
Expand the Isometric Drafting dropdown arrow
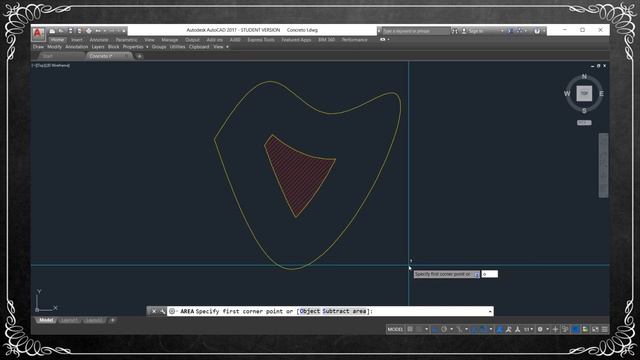pos(467,329)
